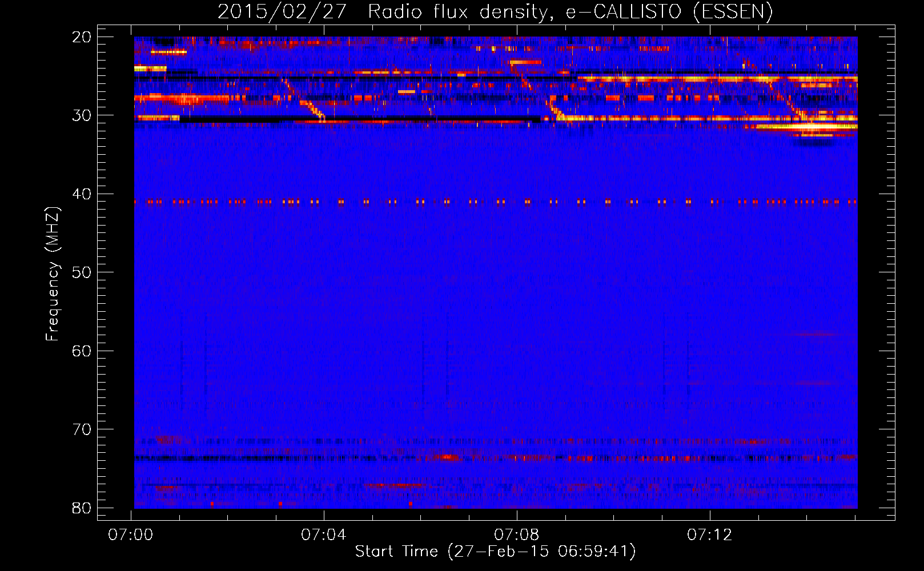
Task: Click the 50 frequency tick label
Action: tap(82, 272)
